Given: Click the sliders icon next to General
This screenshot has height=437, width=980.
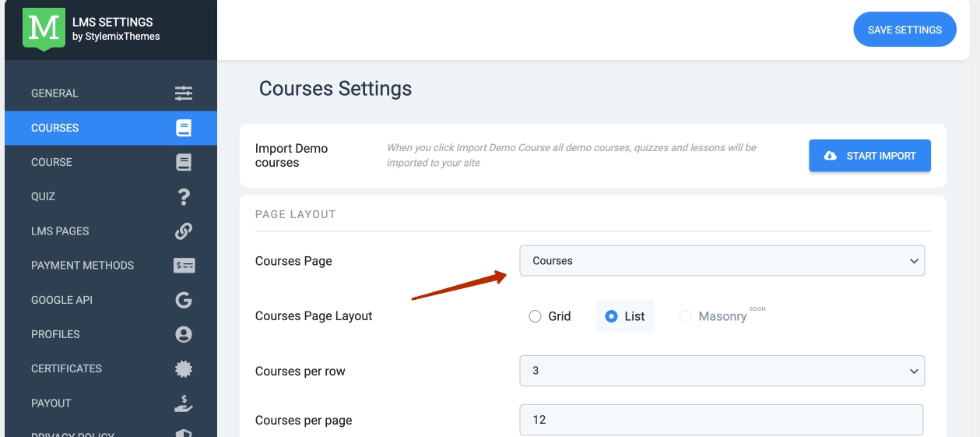Looking at the screenshot, I should tap(184, 93).
